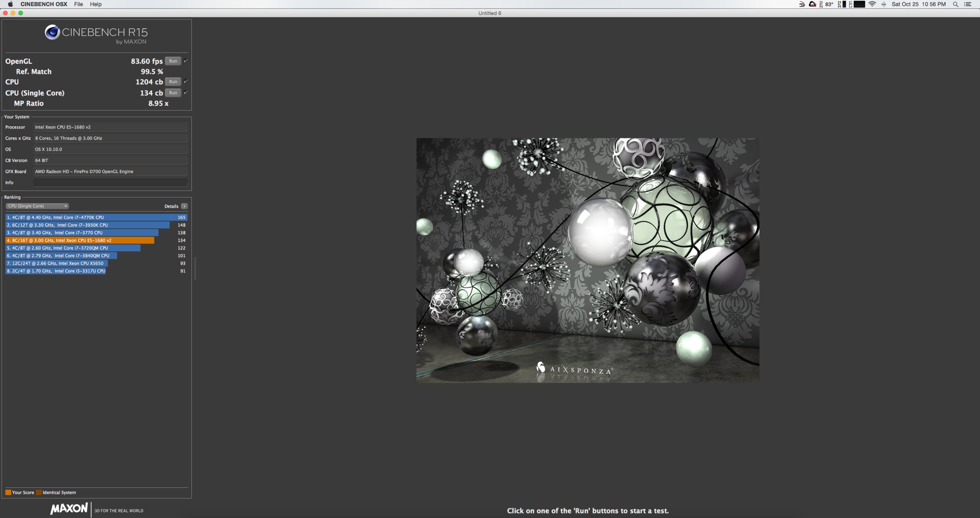Click the CPU usage monitor in menu bar
The width and height of the screenshot is (980, 518).
pos(857,4)
